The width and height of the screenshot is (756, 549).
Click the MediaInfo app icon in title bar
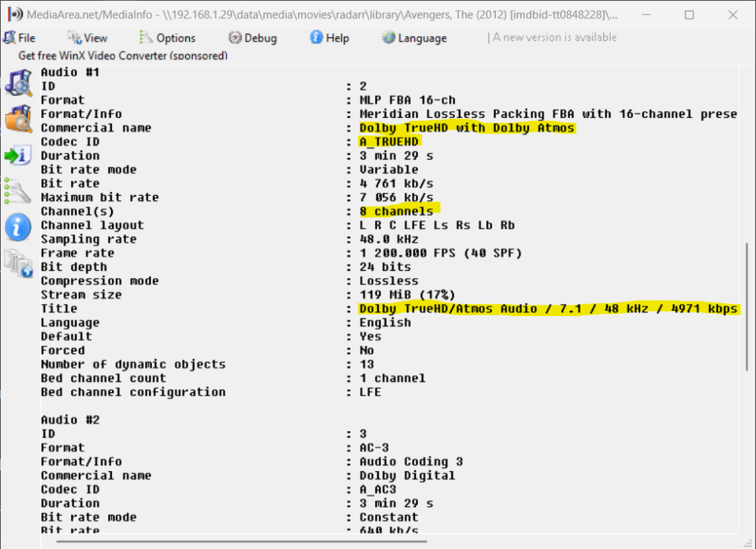pos(15,14)
